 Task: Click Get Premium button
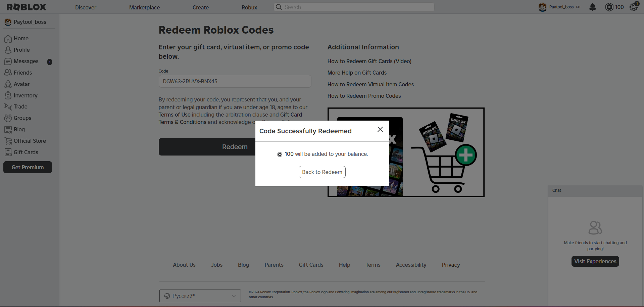point(28,167)
